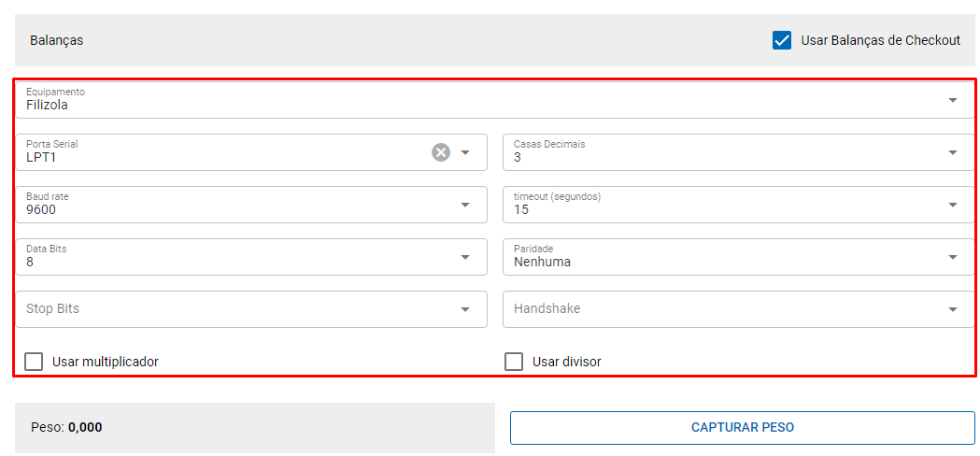Enable the Usar multiplicador checkbox
The height and width of the screenshot is (456, 980).
34,362
